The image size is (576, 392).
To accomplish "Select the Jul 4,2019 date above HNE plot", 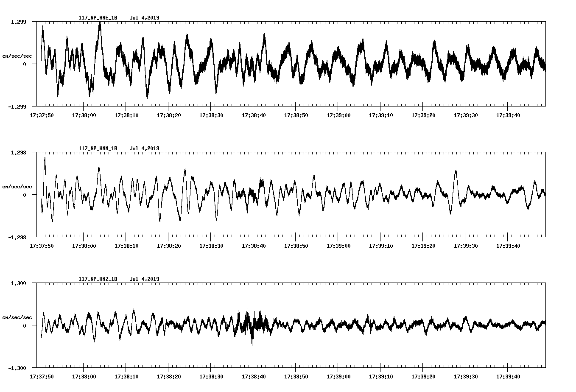I will [x=145, y=18].
